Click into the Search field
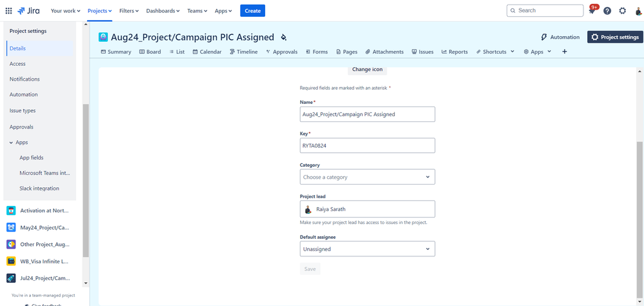The height and width of the screenshot is (306, 644). click(x=545, y=11)
